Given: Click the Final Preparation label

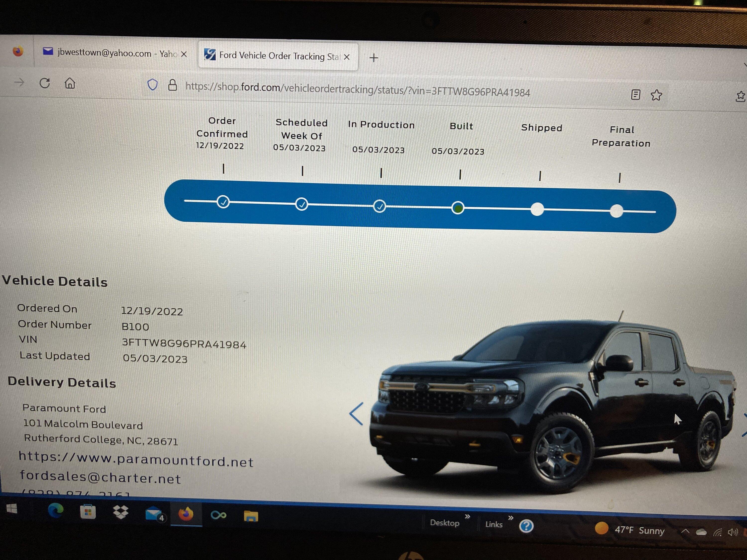Looking at the screenshot, I should [621, 136].
